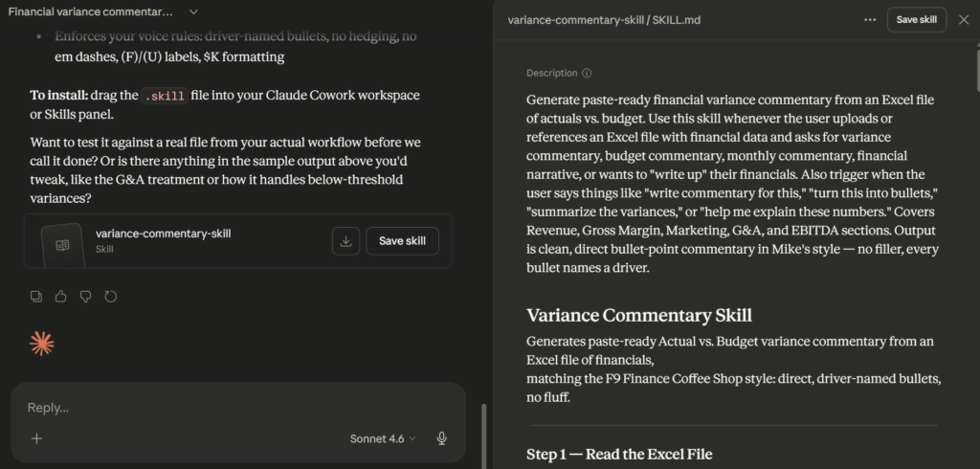Click Save skill in the panel header
The image size is (980, 469).
click(916, 19)
